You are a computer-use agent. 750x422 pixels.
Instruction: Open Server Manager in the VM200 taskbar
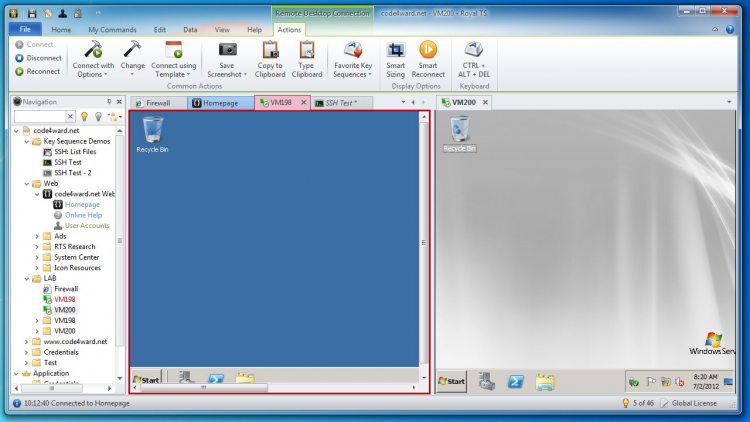[x=486, y=381]
